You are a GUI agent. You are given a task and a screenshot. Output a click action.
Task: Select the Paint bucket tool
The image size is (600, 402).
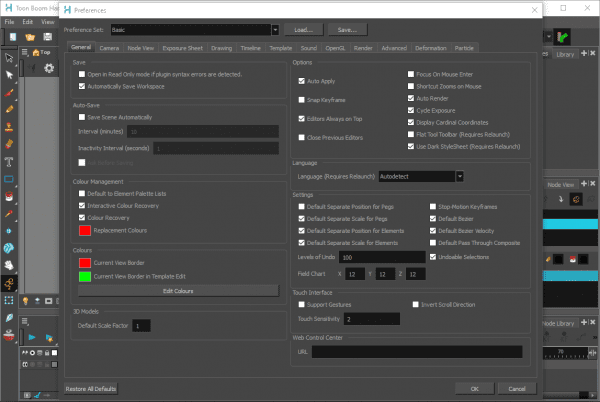click(9, 196)
